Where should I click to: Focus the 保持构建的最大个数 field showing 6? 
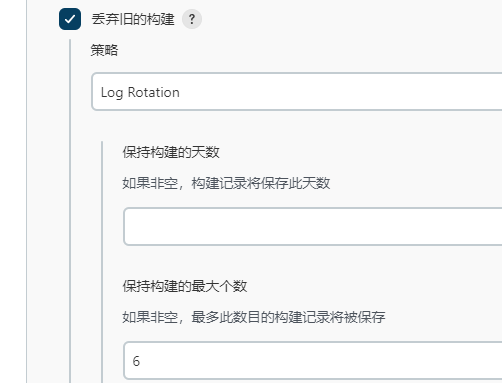point(313,360)
